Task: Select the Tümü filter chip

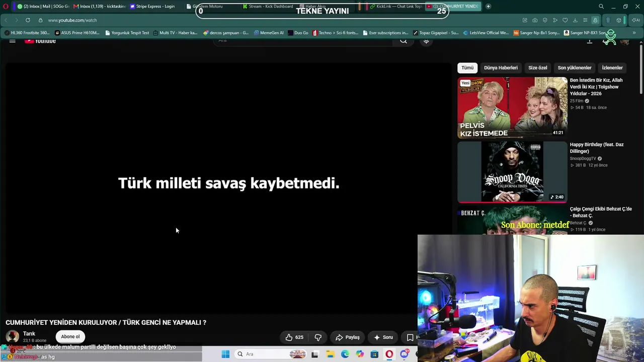Action: tap(467, 68)
